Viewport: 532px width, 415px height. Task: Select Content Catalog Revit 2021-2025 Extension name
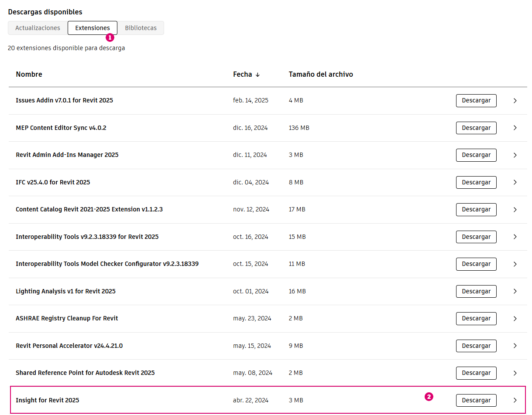tap(89, 210)
